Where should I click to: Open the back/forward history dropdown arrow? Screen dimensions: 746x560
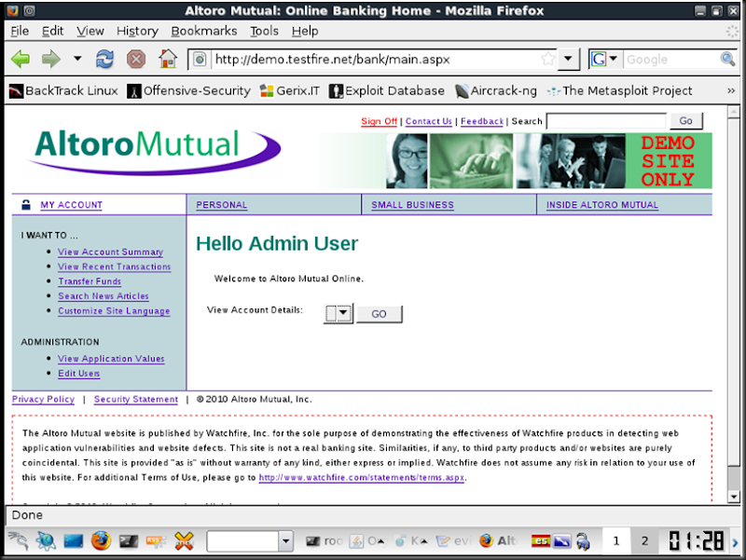coord(77,59)
